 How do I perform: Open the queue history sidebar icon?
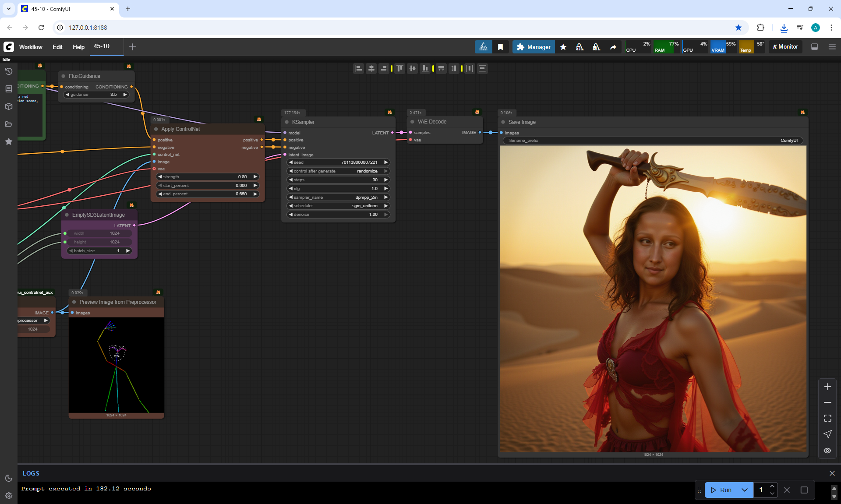8,71
